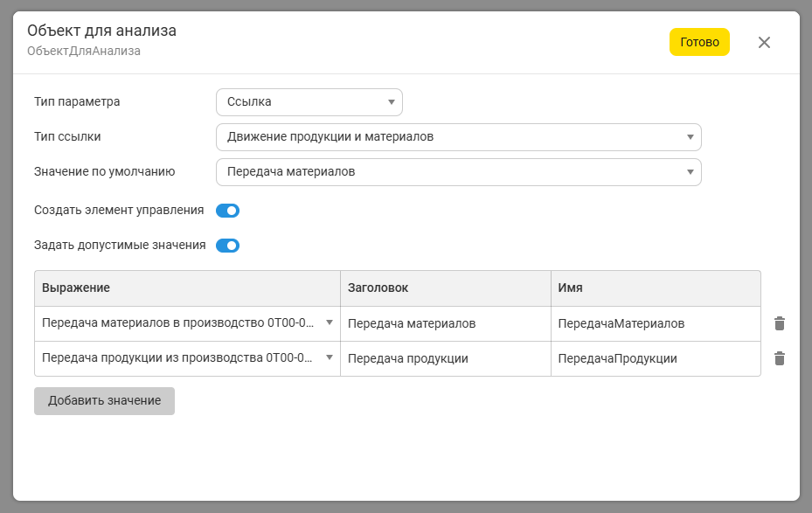The image size is (812, 513).
Task: Delete the Передача материалов row via trash icon
Action: click(x=780, y=323)
